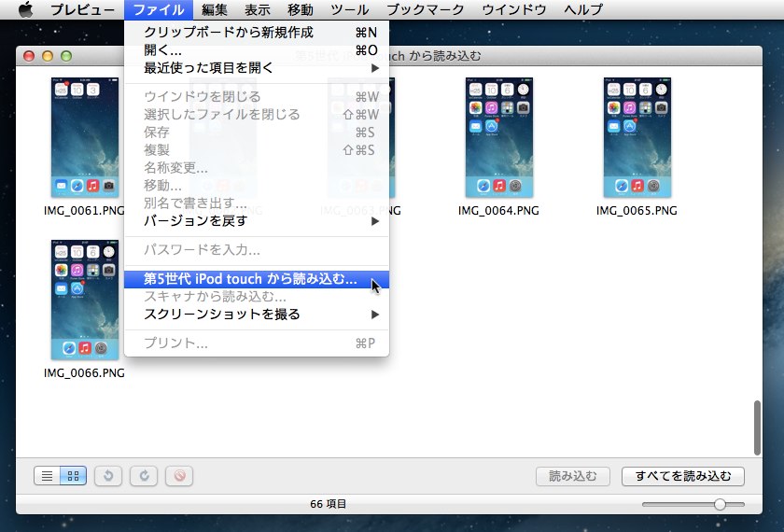784x532 pixels.
Task: Click the vertical scrollbar of import window
Action: (758, 427)
